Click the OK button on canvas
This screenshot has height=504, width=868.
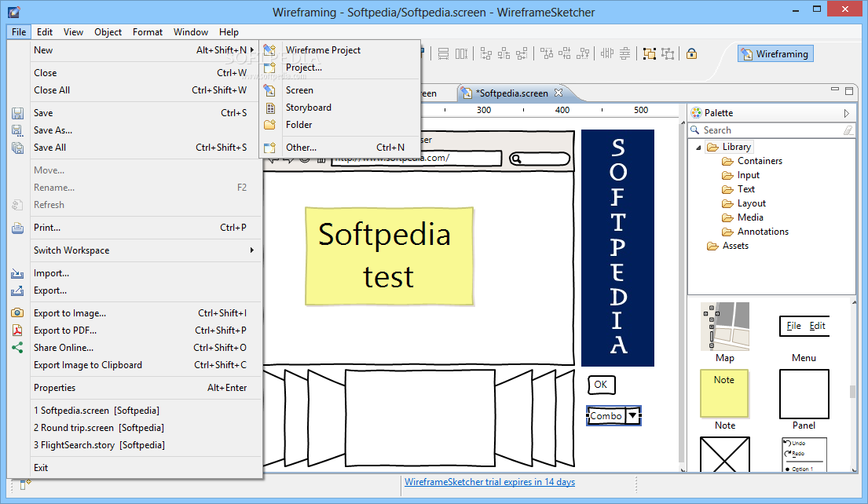(601, 385)
